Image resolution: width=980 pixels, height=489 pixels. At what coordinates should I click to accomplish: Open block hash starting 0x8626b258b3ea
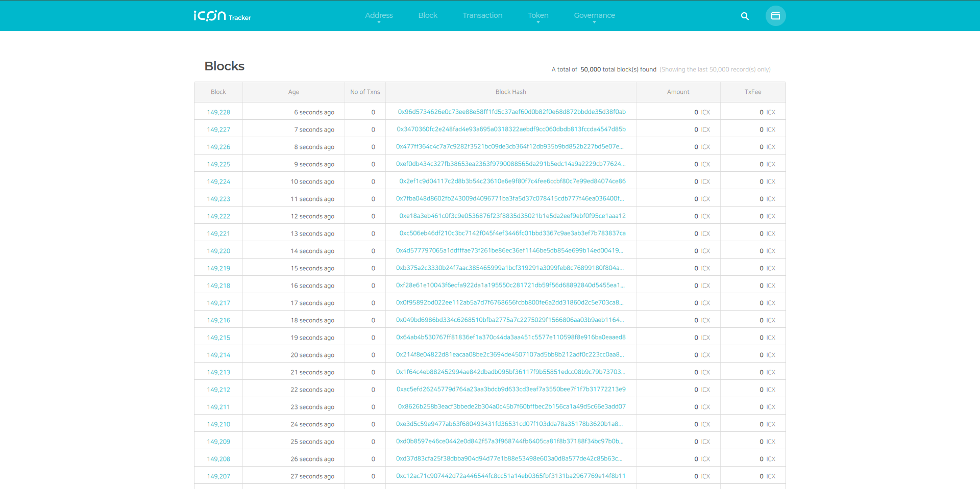(511, 406)
